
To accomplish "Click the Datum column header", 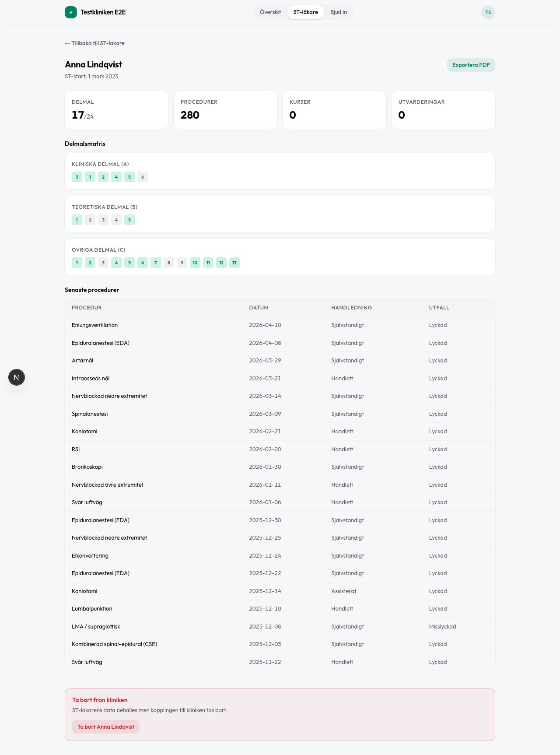I will (x=259, y=308).
